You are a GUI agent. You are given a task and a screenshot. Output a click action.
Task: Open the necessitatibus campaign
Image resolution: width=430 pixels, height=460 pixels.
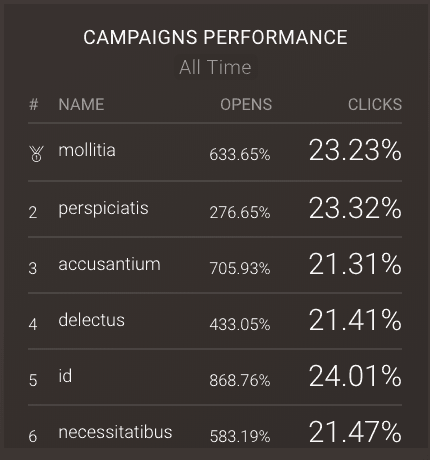[115, 432]
